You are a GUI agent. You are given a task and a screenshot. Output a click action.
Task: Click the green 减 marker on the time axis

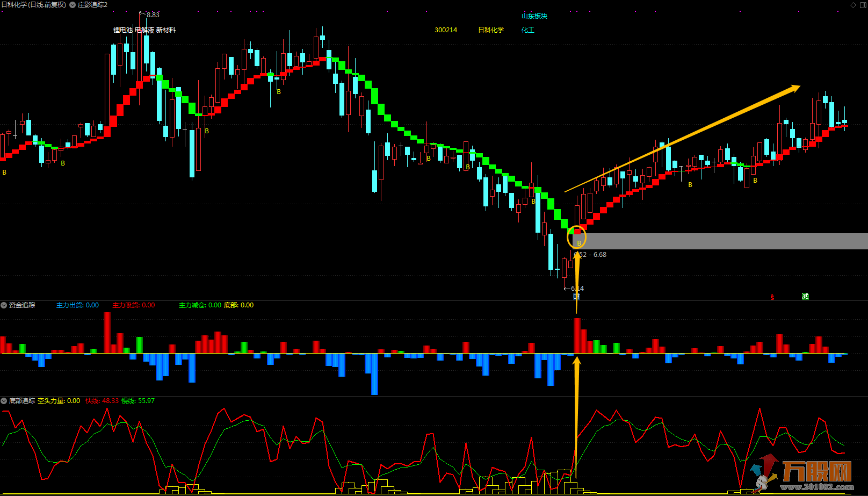805,297
